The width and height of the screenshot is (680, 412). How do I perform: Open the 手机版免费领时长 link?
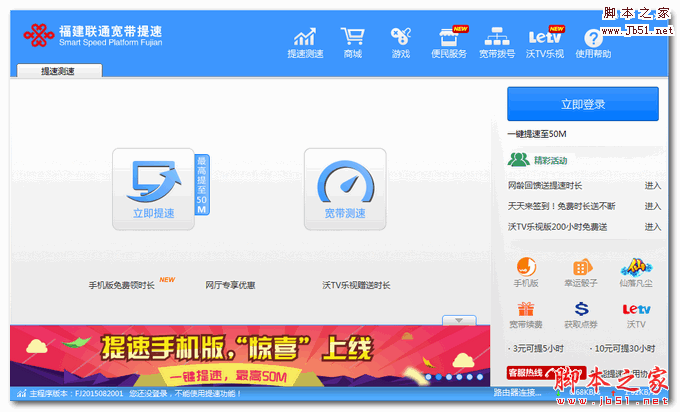point(121,285)
